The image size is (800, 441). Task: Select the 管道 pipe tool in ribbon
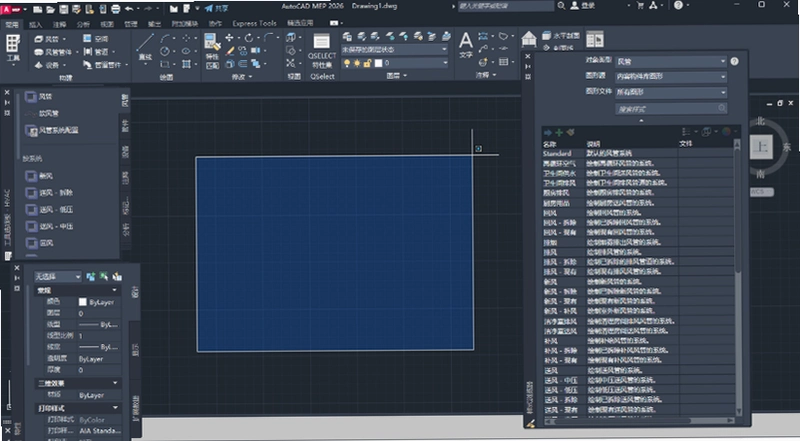[96, 52]
